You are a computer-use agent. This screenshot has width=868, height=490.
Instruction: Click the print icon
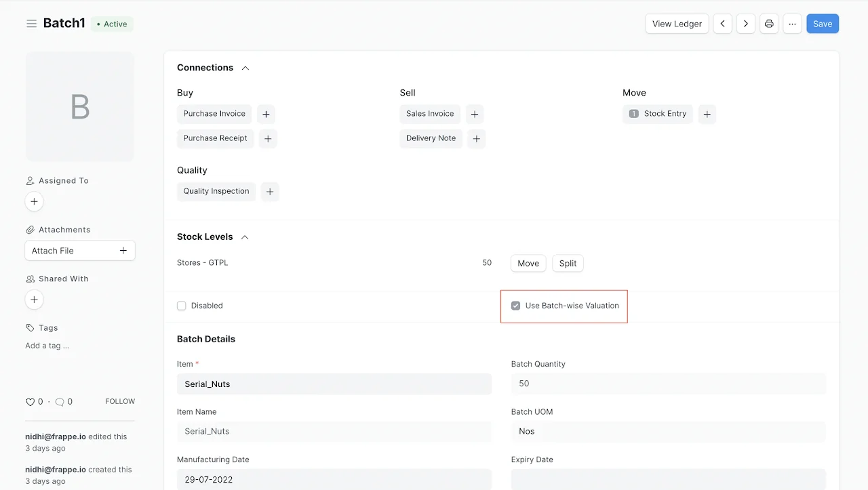click(769, 24)
